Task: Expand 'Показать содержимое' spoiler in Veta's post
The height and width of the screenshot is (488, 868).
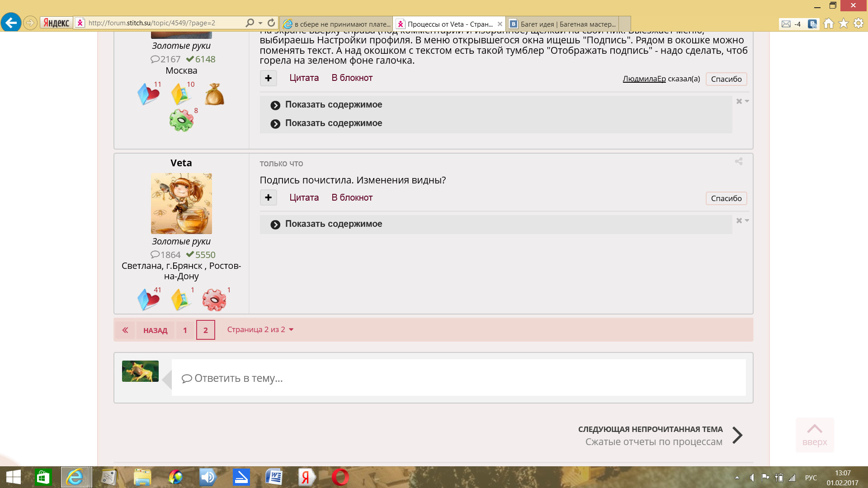Action: coord(333,224)
